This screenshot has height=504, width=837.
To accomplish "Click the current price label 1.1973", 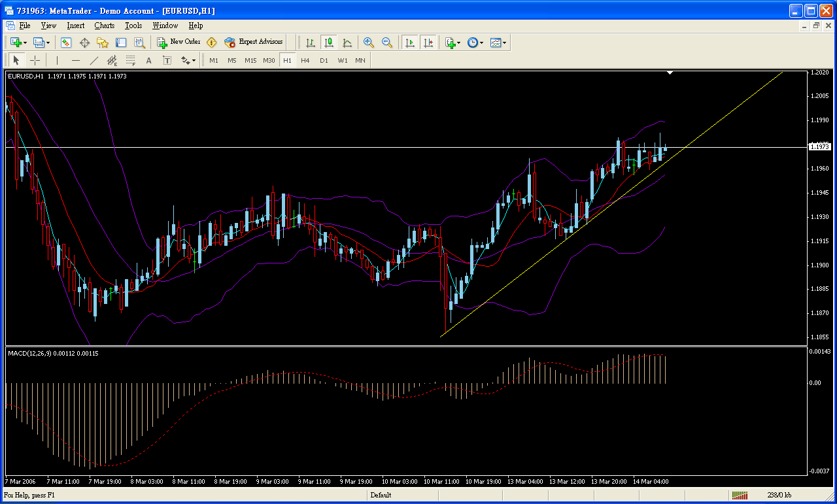I will tap(820, 147).
